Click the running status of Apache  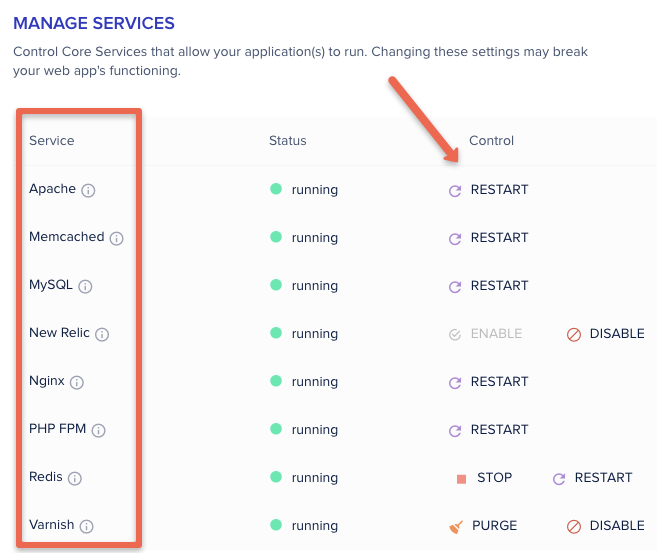pos(304,190)
